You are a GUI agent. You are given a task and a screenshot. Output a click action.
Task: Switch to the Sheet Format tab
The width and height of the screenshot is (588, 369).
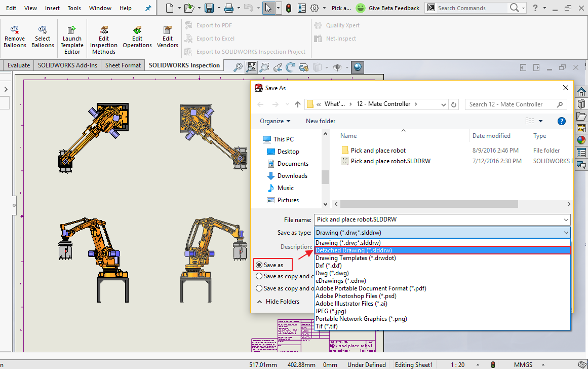pos(123,65)
